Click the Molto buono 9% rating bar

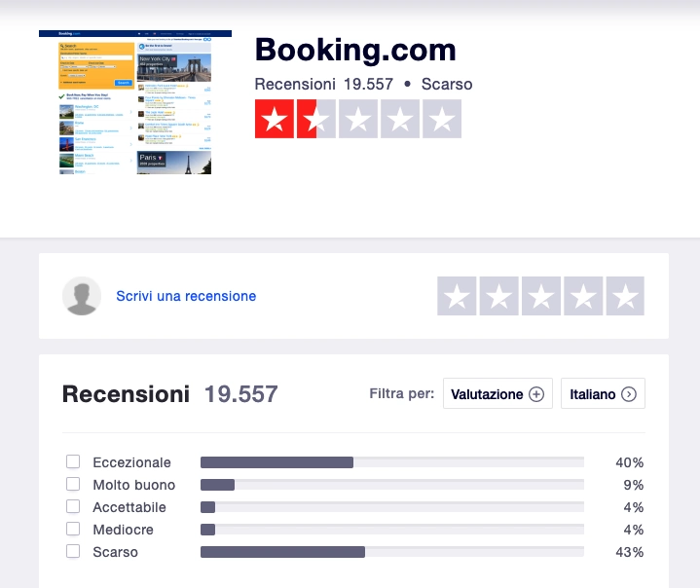392,485
